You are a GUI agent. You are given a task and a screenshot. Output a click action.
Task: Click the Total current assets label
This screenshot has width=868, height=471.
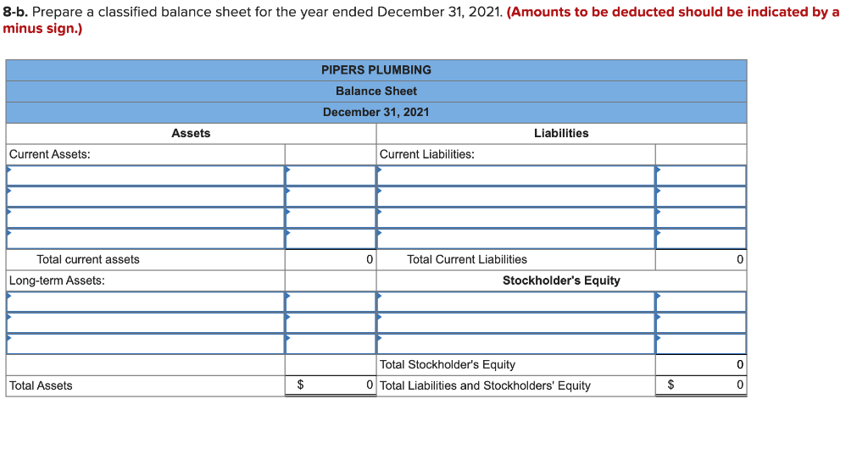point(88,259)
